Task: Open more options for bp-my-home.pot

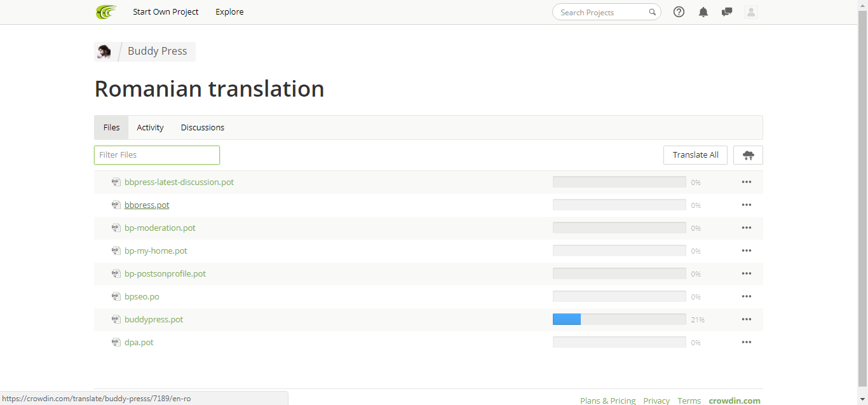Action: coord(747,251)
